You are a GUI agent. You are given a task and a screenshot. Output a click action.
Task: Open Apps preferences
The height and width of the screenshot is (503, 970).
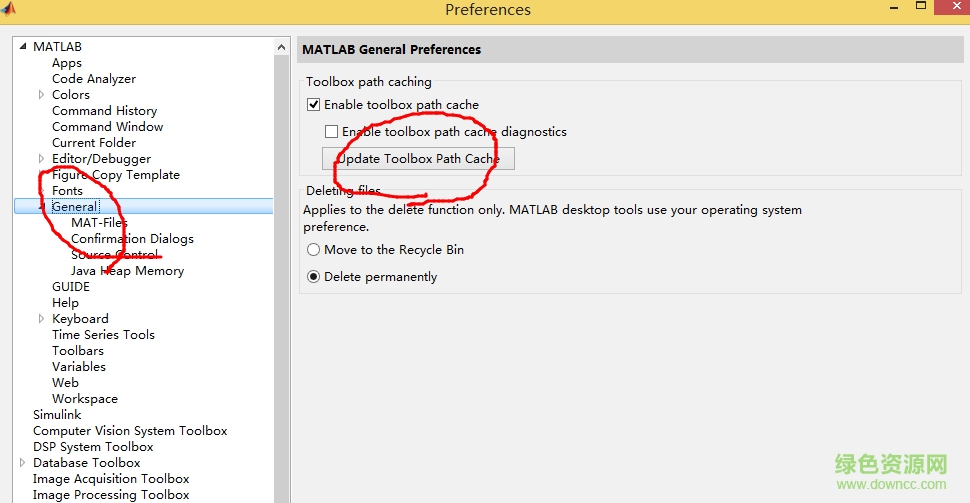pos(67,63)
